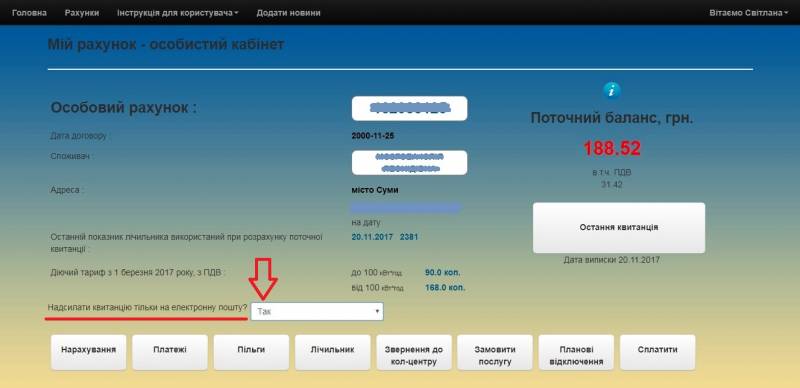Image resolution: width=800 pixels, height=388 pixels.
Task: Click the Остання квитанція button
Action: pyautogui.click(x=619, y=228)
